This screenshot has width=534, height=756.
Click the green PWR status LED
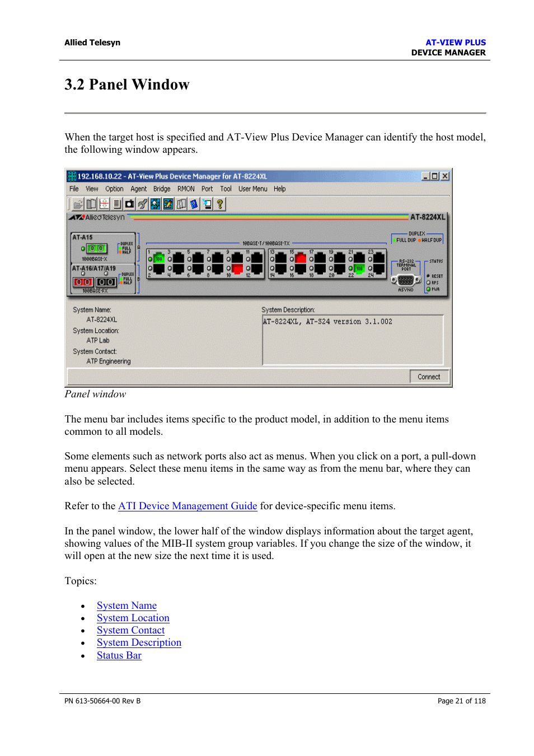pos(428,289)
